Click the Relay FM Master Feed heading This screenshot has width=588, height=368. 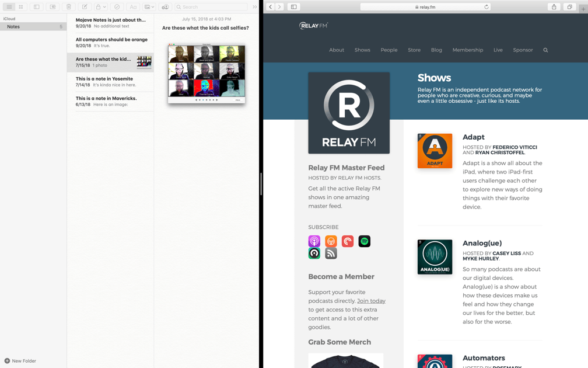pyautogui.click(x=346, y=168)
